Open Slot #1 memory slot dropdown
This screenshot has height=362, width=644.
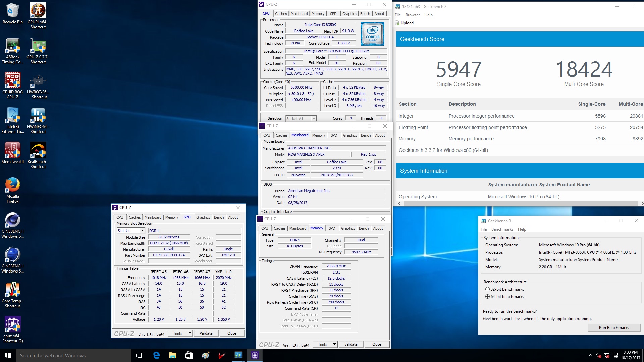coord(142,231)
